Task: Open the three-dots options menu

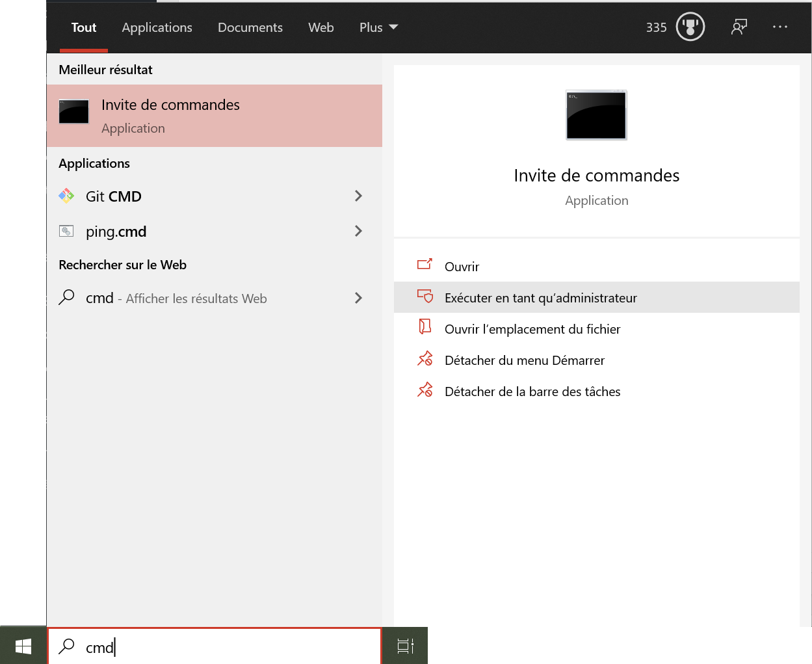Action: pyautogui.click(x=779, y=27)
